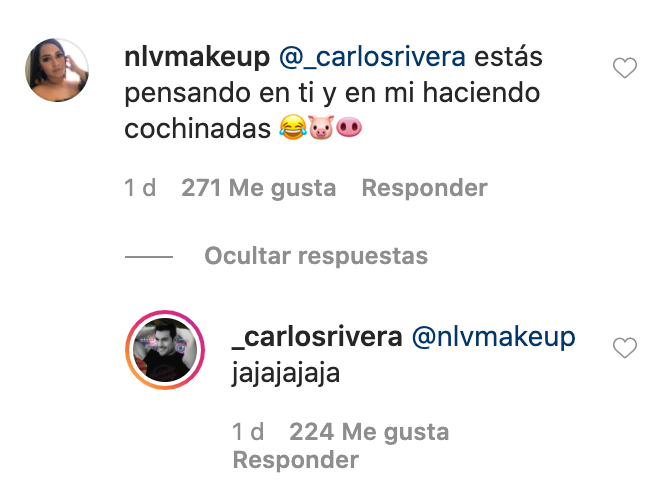Viewport: 655px width, 493px height.
Task: Open the _carlosrivera username on the reply
Action: click(317, 337)
